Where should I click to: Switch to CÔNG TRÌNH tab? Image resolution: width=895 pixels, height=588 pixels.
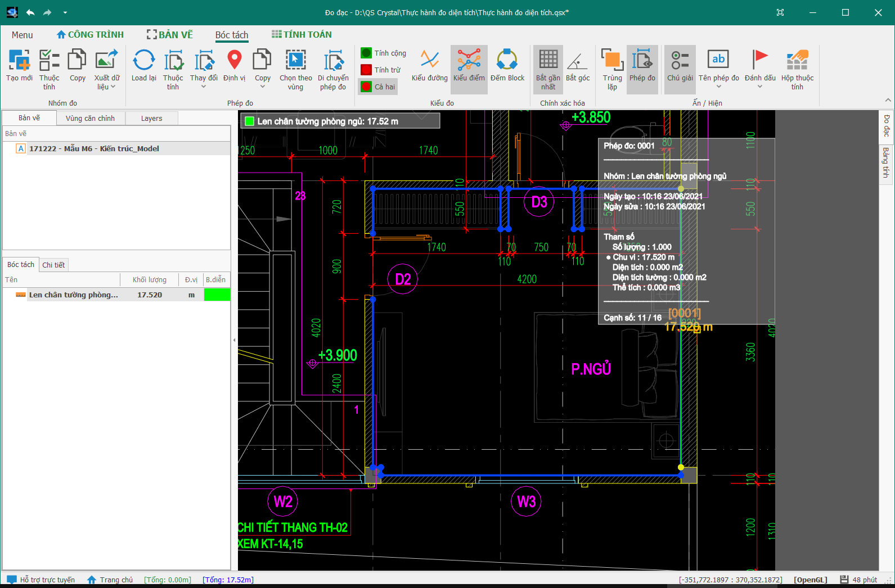point(90,35)
